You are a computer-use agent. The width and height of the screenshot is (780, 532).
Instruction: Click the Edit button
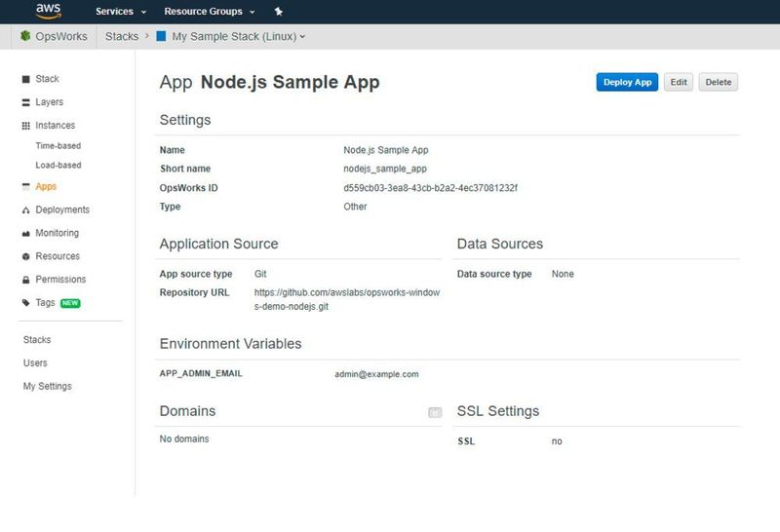tap(679, 82)
